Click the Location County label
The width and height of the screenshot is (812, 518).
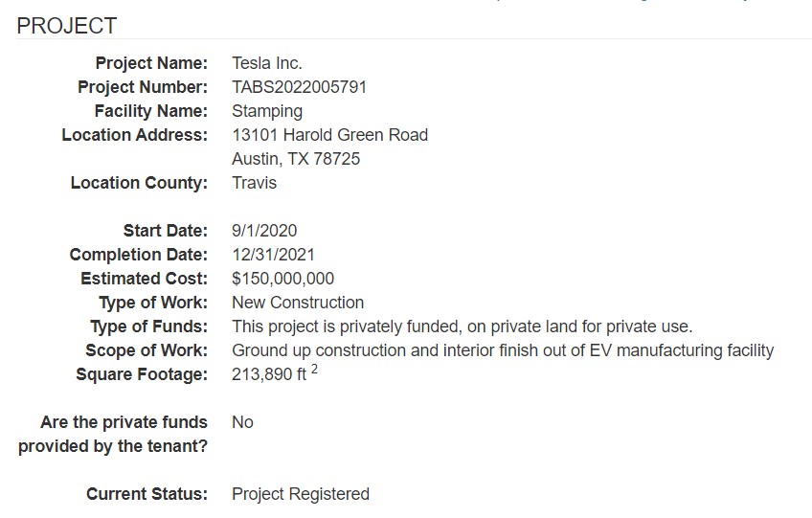point(139,183)
